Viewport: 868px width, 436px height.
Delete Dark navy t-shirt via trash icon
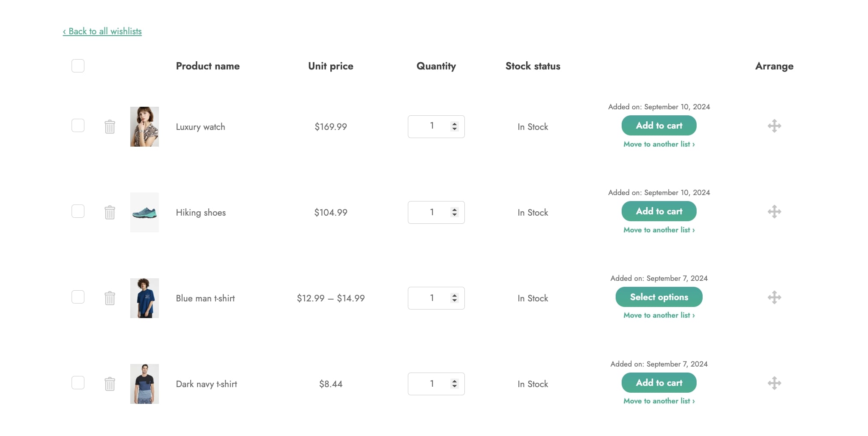click(x=110, y=384)
